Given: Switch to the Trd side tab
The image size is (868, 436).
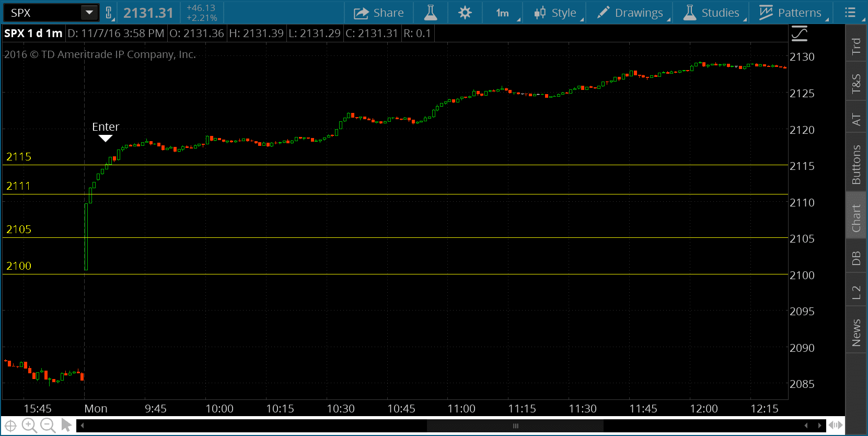Looking at the screenshot, I should click(856, 46).
